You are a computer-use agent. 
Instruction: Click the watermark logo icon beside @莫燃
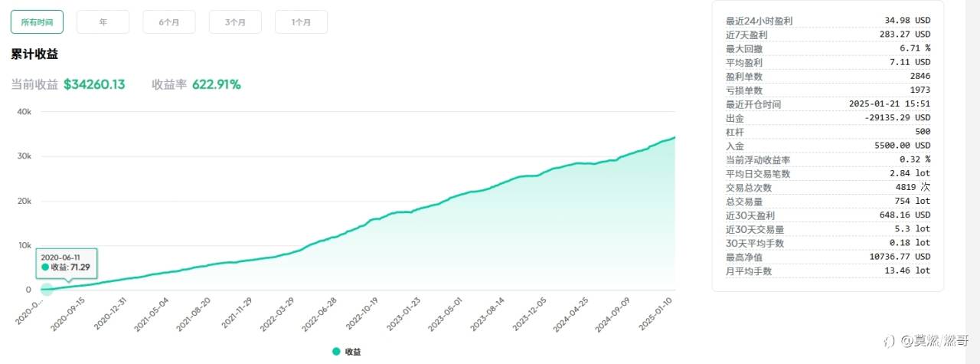click(x=889, y=339)
